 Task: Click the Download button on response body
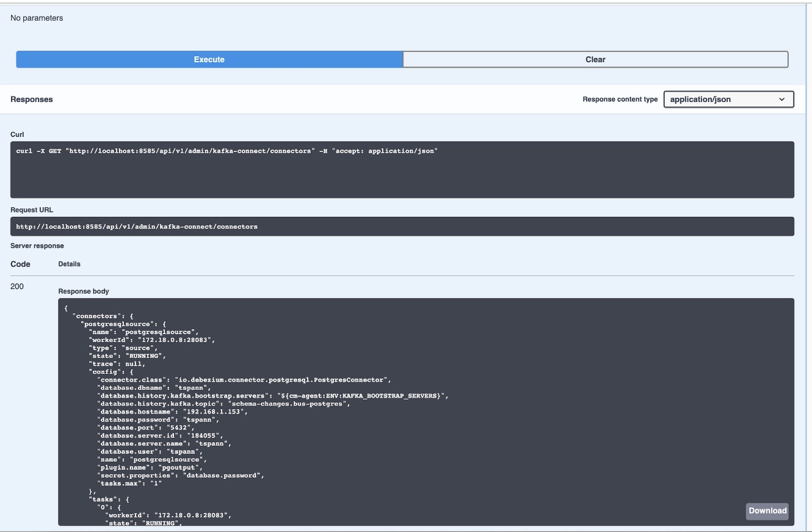[x=766, y=511]
